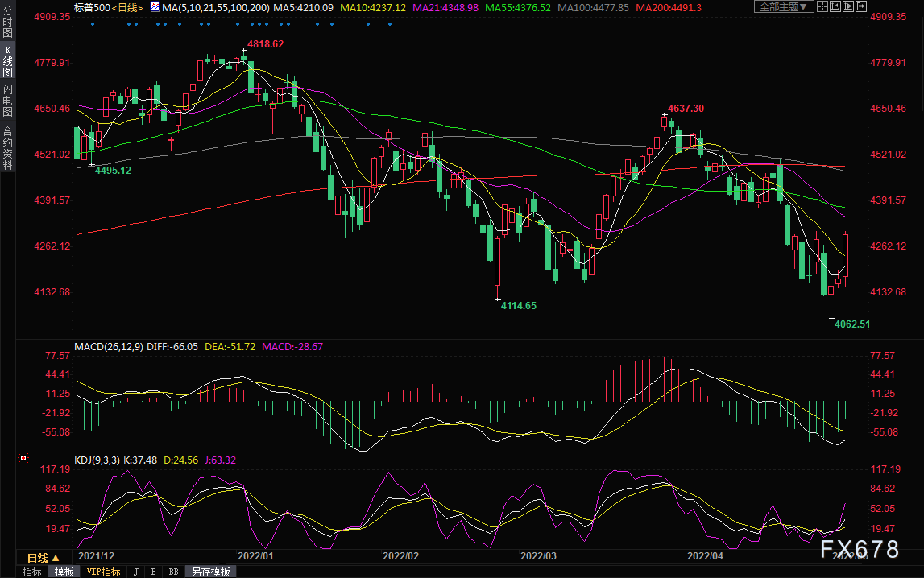
Task: Click the VIP指标 button
Action: click(x=103, y=572)
